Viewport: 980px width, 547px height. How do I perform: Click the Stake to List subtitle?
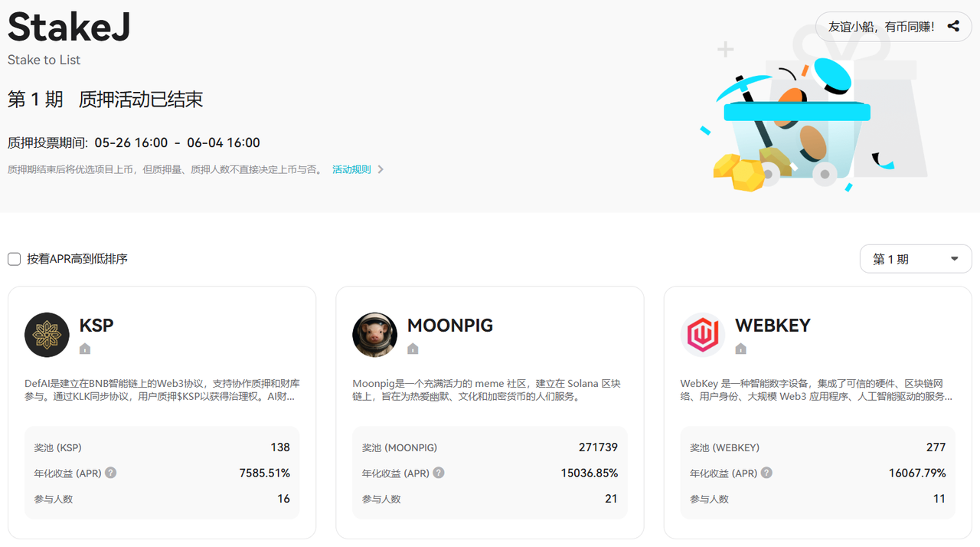click(44, 60)
